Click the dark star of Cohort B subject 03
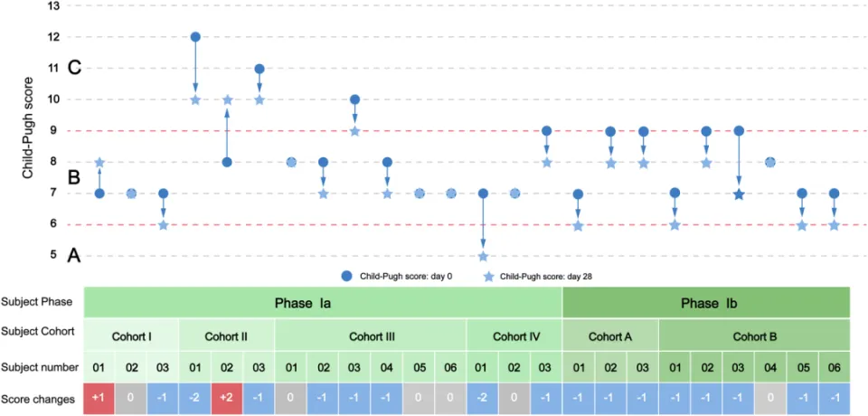This screenshot has height=416, width=868. coord(738,194)
